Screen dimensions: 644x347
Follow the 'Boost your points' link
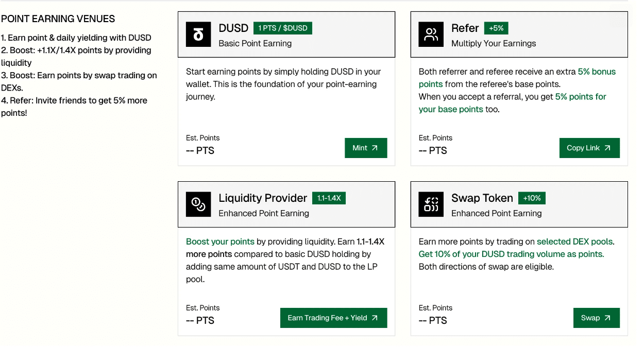220,241
